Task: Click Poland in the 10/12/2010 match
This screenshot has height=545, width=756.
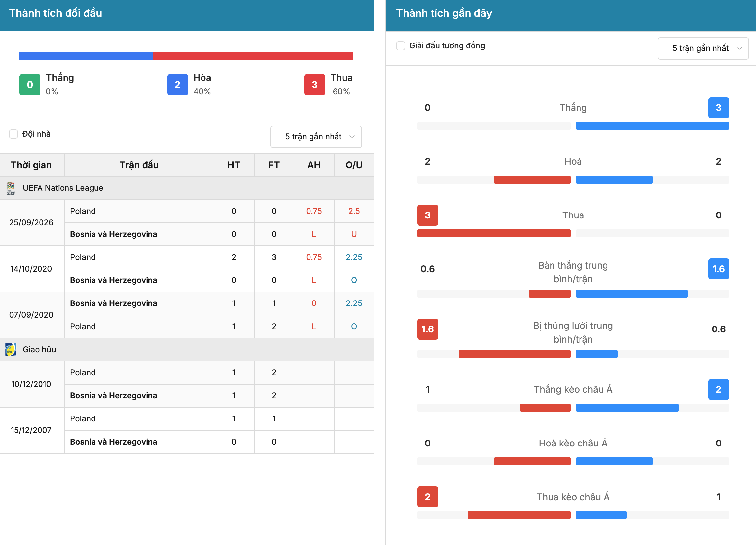Action: click(x=83, y=373)
